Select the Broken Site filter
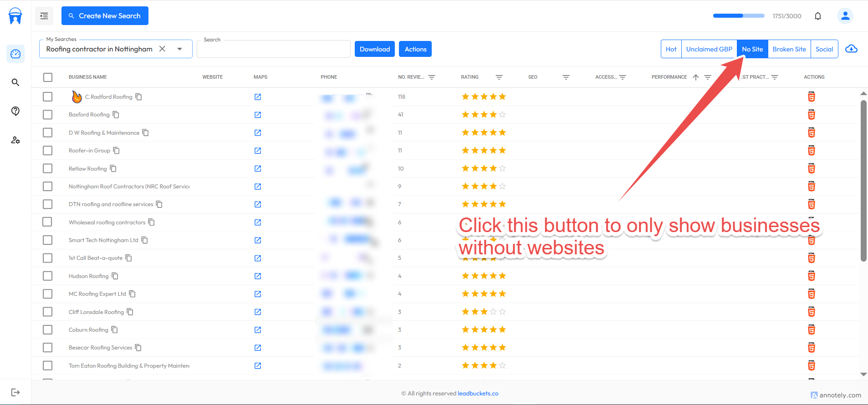The height and width of the screenshot is (405, 868). point(789,49)
